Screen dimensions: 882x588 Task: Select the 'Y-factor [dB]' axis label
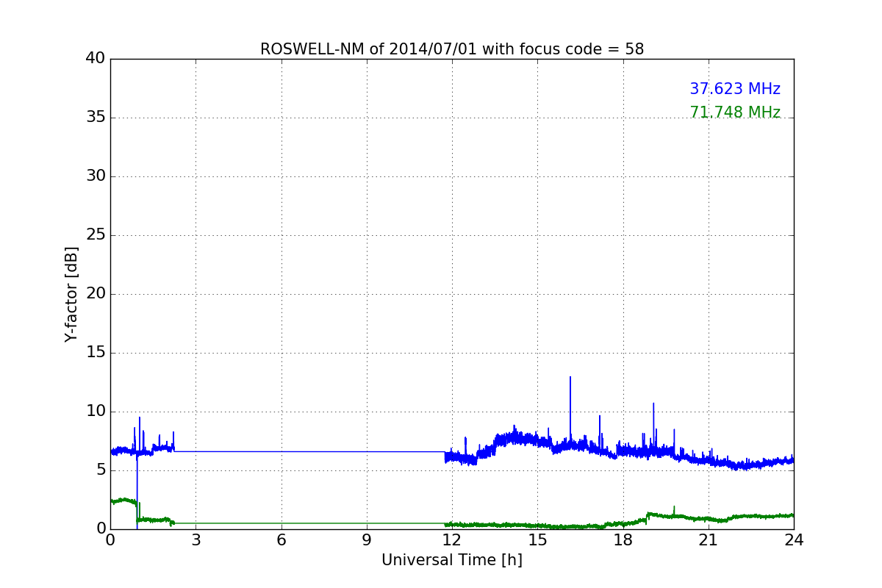click(71, 294)
